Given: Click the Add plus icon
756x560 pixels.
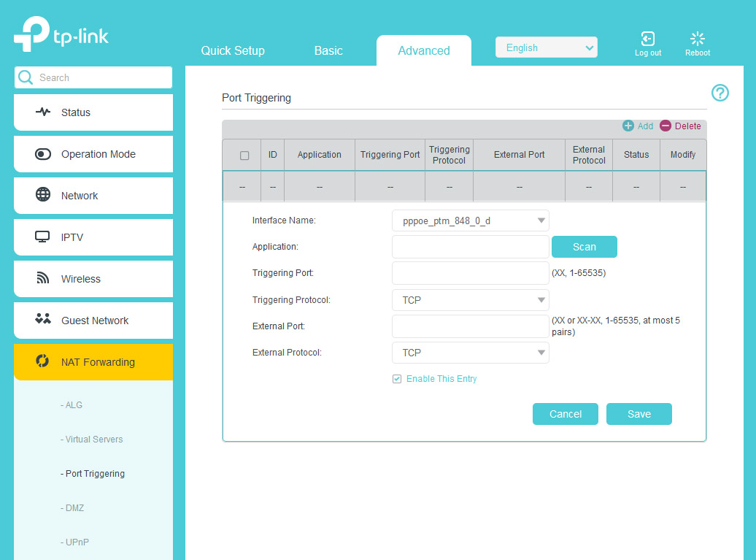Looking at the screenshot, I should pyautogui.click(x=628, y=126).
